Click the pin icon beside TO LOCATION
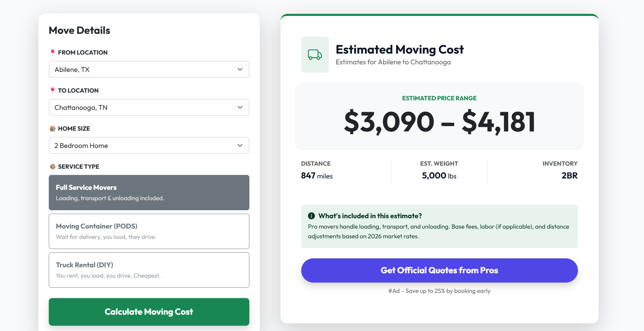 (x=53, y=90)
